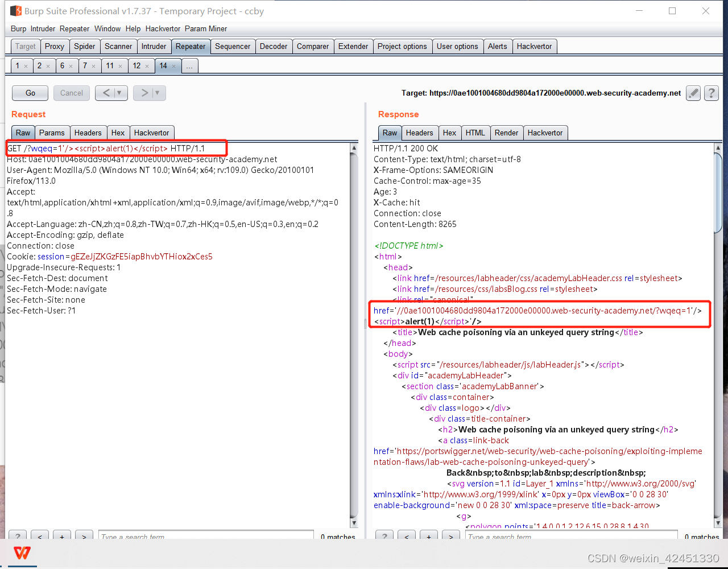The width and height of the screenshot is (728, 569).
Task: Open the Burp menu
Action: pos(18,28)
